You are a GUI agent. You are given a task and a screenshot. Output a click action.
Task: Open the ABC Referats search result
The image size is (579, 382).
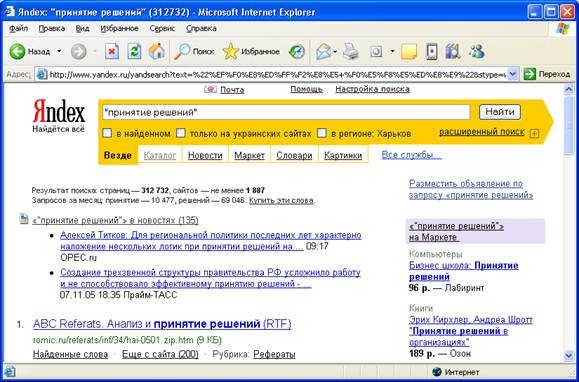162,324
